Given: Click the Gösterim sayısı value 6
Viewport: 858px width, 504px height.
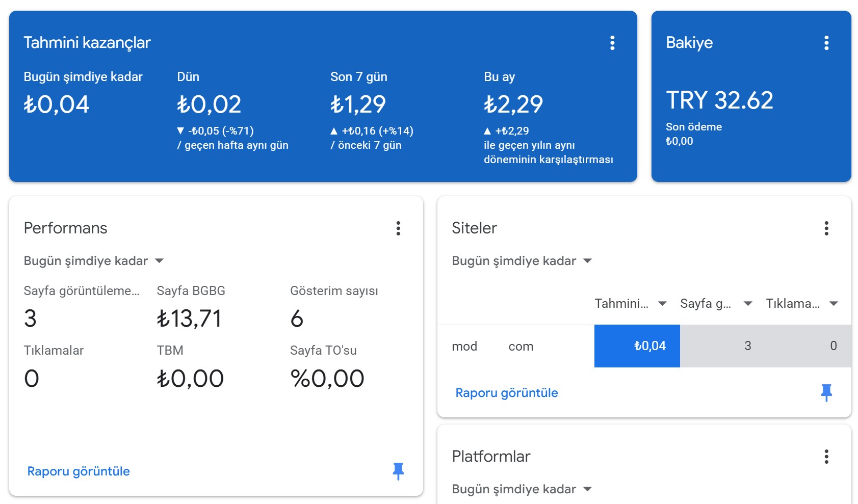Looking at the screenshot, I should pos(297,319).
